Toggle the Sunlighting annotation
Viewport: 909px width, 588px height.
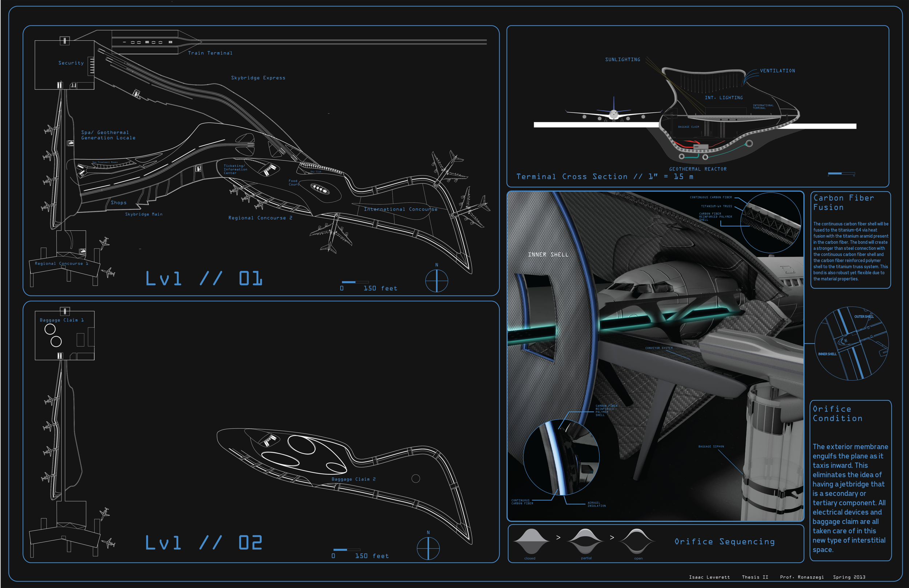point(622,60)
